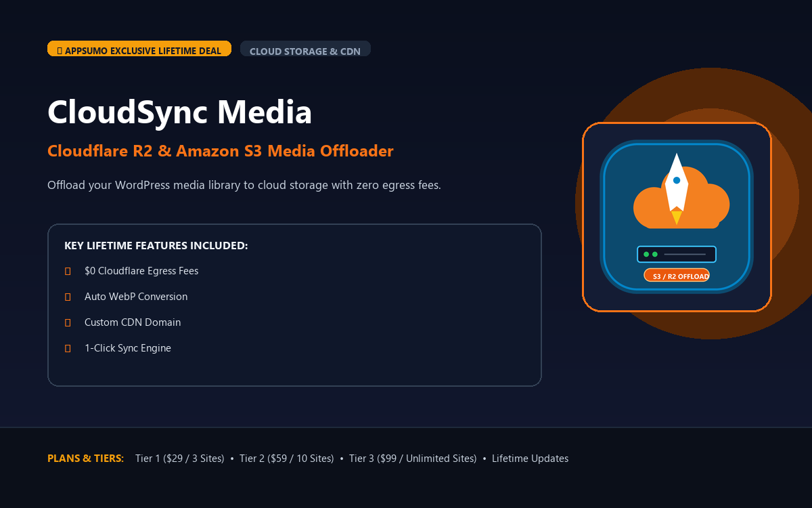
Task: Click the S3 / R2 Offload label
Action: (677, 276)
